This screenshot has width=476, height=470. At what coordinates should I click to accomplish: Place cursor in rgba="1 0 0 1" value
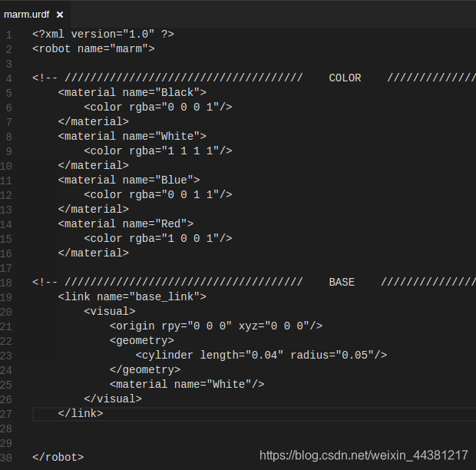pyautogui.click(x=190, y=238)
